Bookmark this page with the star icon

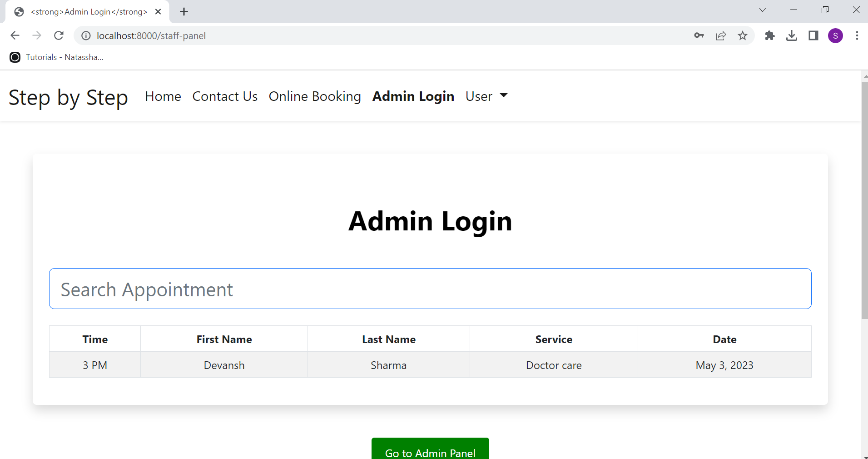click(x=743, y=35)
